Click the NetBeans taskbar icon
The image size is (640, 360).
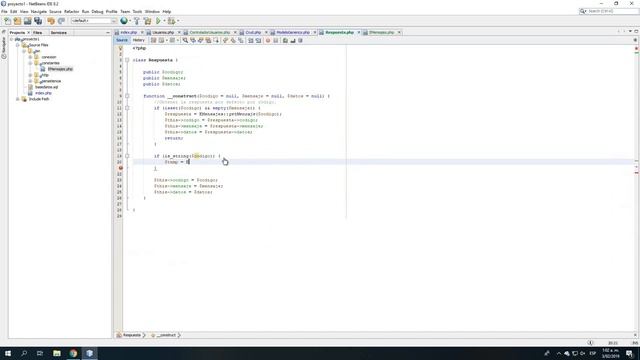[x=89, y=353]
